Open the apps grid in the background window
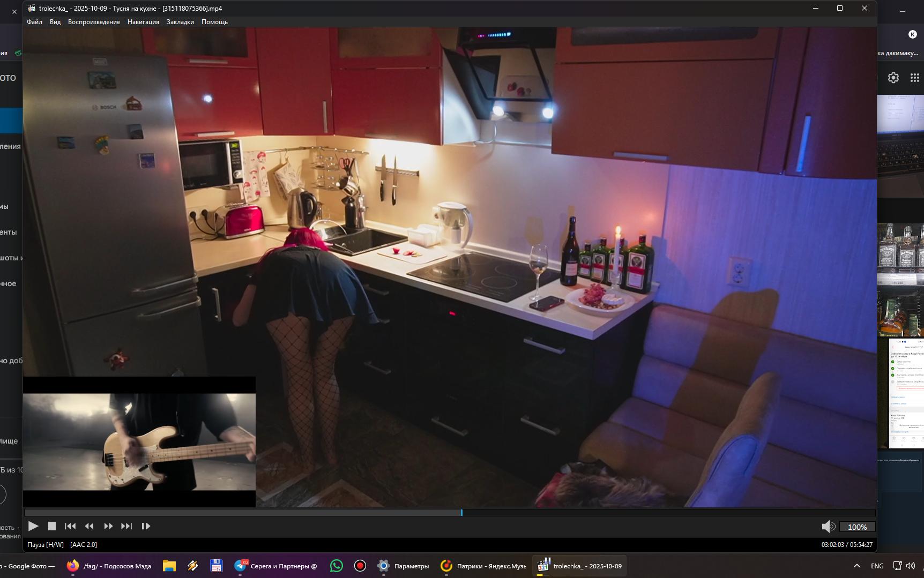This screenshot has width=924, height=578. coord(915,78)
